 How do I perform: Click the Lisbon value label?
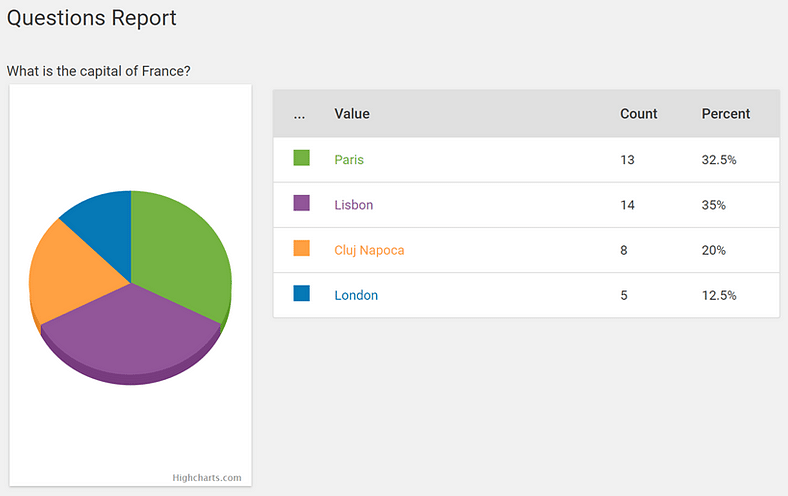click(354, 205)
